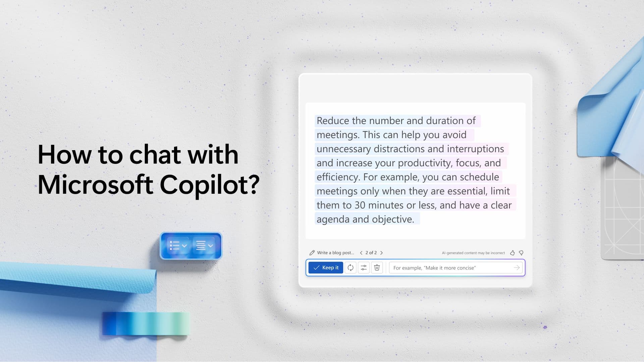The image size is (644, 362).
Task: Click the tune/adjust settings icon
Action: point(364,267)
